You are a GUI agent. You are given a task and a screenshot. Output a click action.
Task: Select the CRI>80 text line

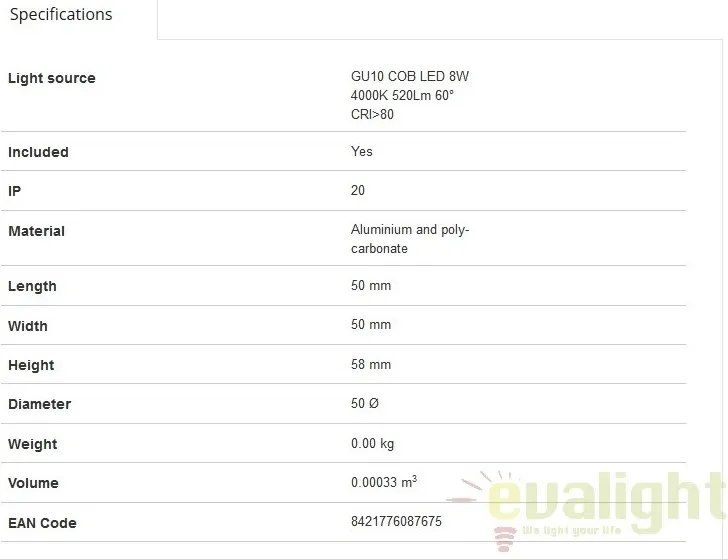(x=372, y=114)
